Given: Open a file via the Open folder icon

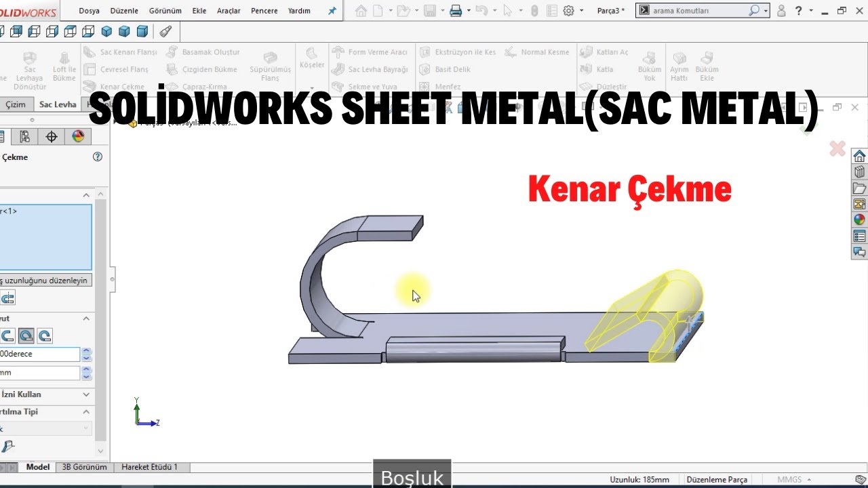Looking at the screenshot, I should (403, 11).
